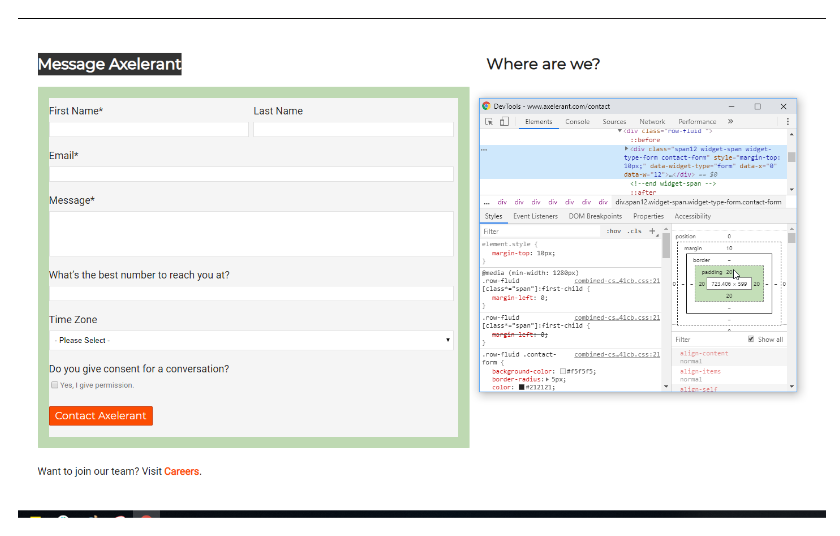Viewport: 840px width, 536px height.
Task: Click the Elements tree scroll-down arrow
Action: (x=791, y=190)
